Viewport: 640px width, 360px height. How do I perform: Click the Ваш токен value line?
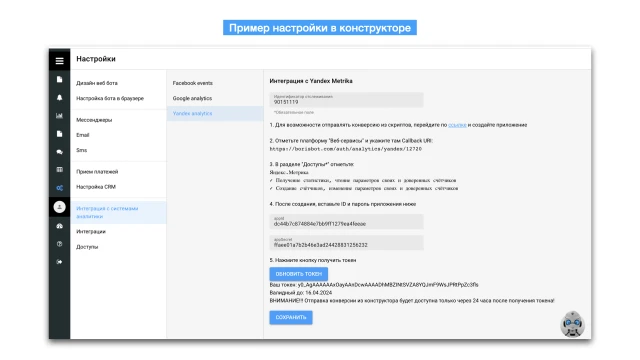[374, 285]
